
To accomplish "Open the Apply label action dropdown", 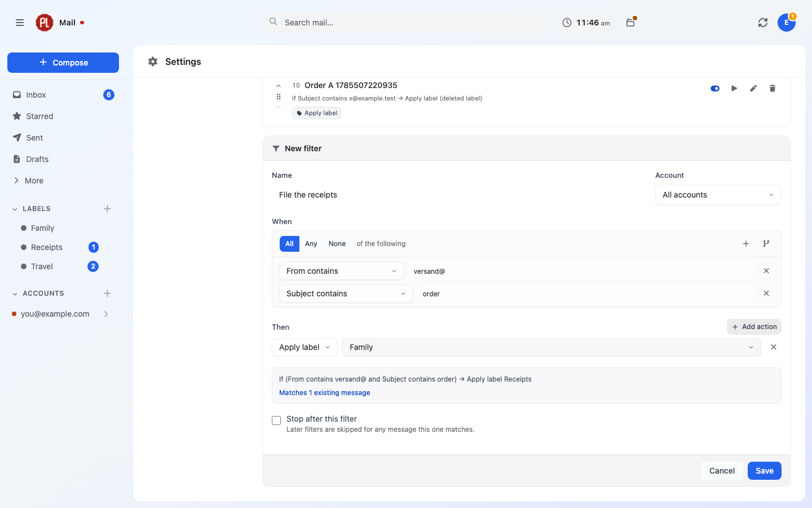I will (304, 347).
